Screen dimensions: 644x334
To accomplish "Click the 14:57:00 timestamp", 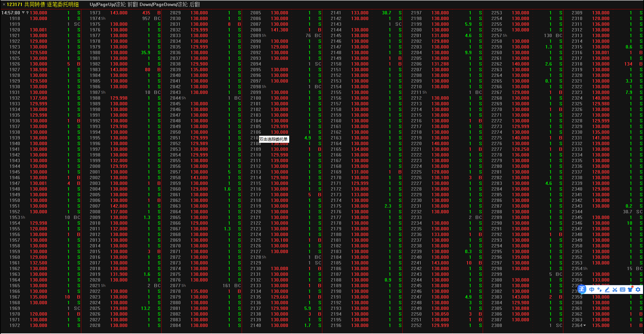I will click(x=11, y=13).
